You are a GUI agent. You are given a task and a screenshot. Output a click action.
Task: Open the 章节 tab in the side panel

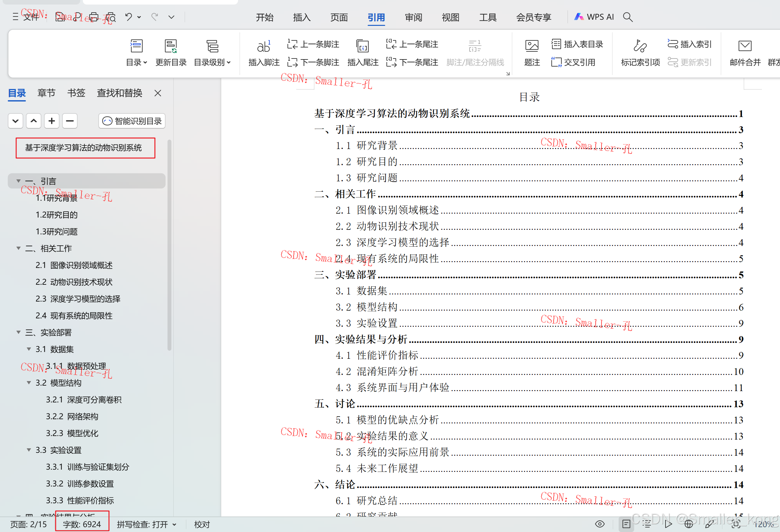tap(46, 93)
